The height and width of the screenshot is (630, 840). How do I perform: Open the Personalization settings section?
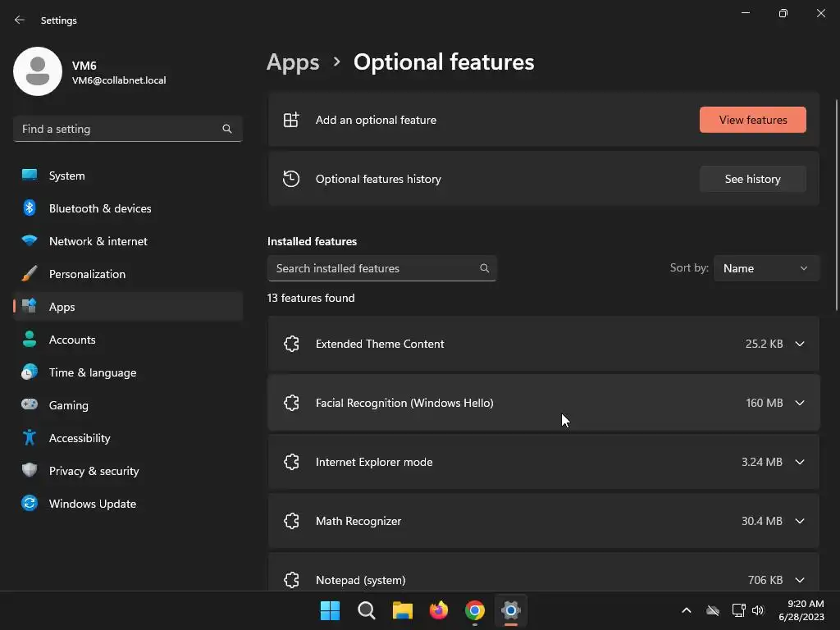click(87, 274)
